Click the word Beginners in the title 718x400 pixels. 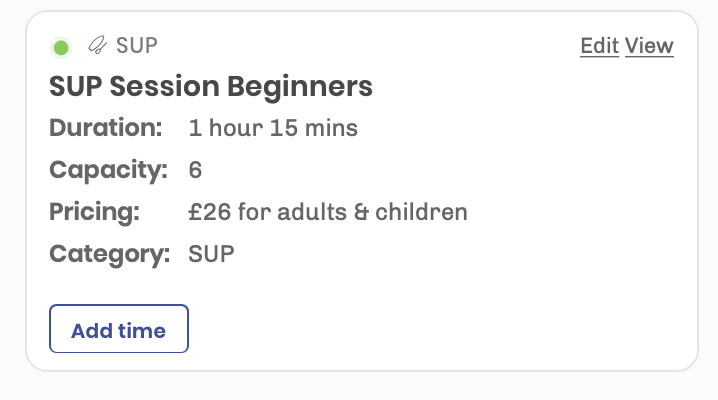pos(300,87)
